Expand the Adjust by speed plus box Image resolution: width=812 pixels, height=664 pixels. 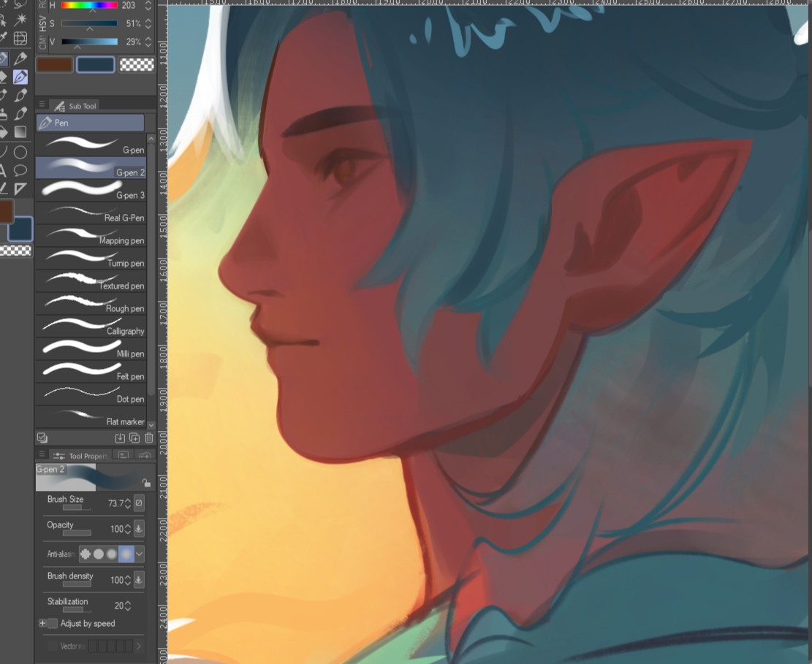click(42, 624)
